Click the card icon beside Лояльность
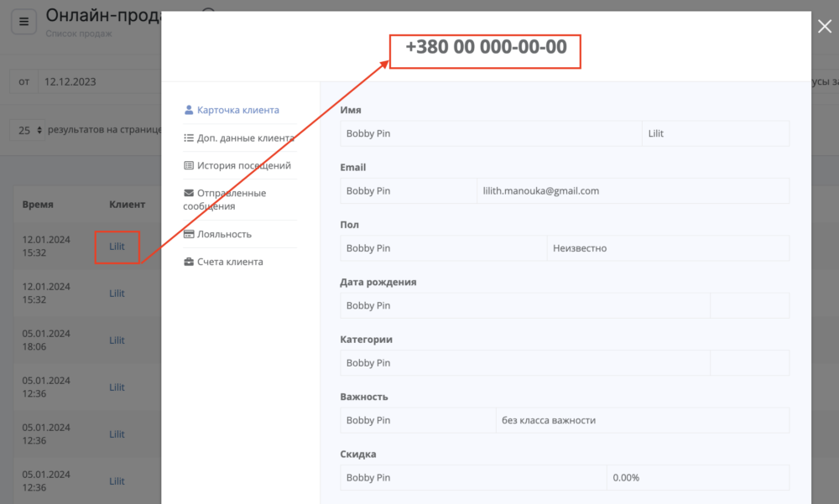This screenshot has width=839, height=504. click(189, 234)
